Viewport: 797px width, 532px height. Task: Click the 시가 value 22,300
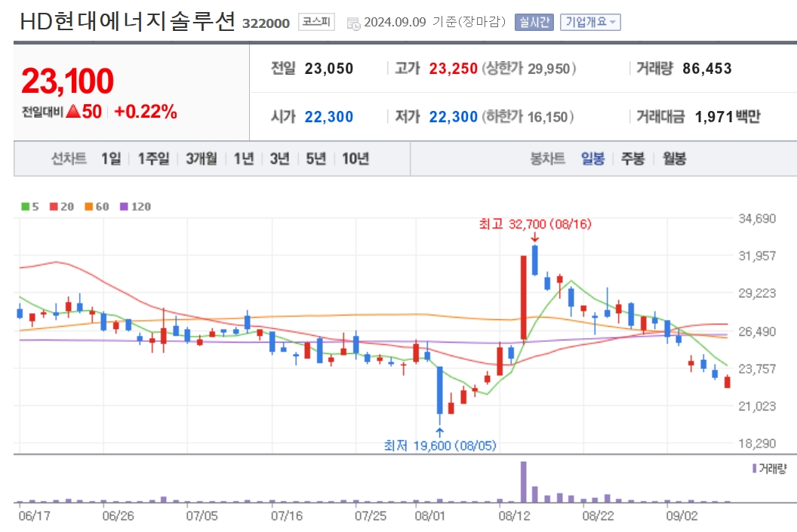(x=329, y=117)
